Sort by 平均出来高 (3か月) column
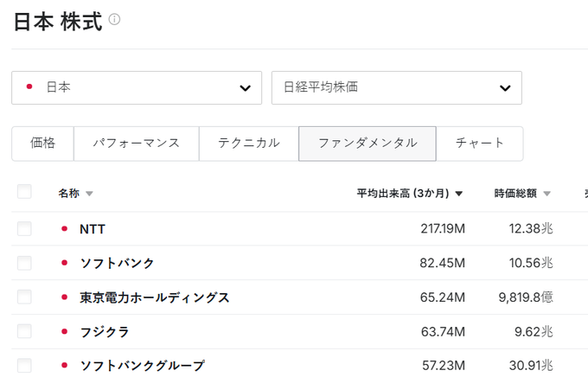Image resolution: width=588 pixels, height=377 pixels. click(410, 194)
